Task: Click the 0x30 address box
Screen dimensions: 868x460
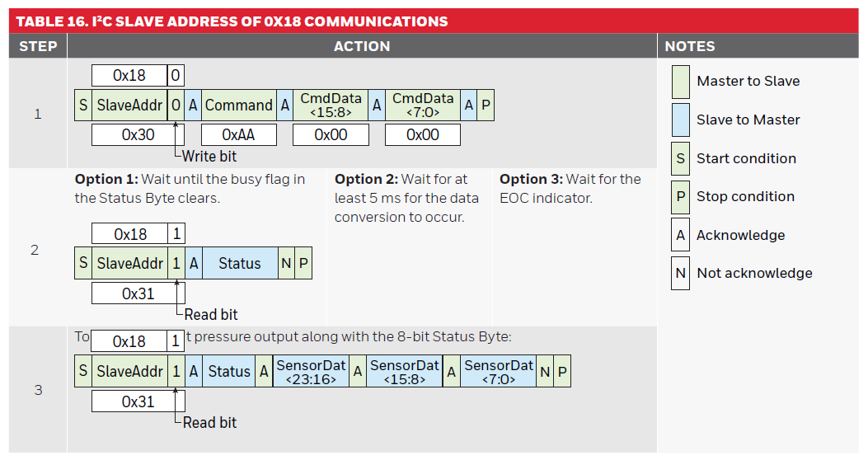Action: coord(138,134)
